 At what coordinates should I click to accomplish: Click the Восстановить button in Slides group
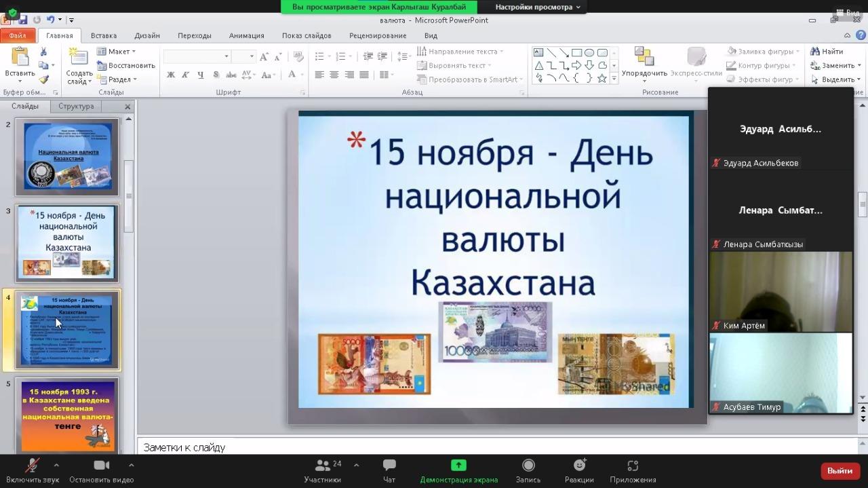(x=126, y=65)
